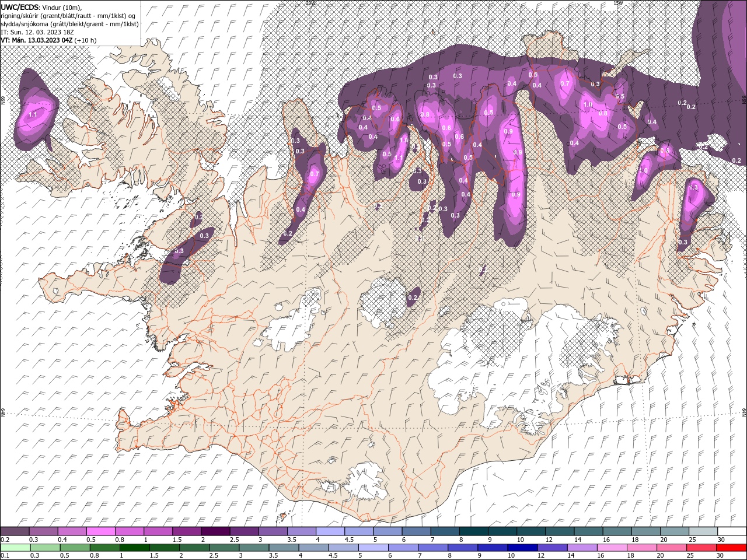The height and width of the screenshot is (560, 747).
Task: Click the snow legend swatch starting at 0.2
Action: 15,531
